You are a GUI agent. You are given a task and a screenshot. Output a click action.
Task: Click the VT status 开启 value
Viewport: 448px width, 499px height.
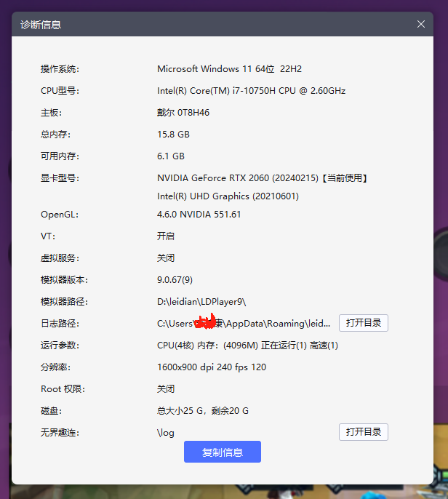166,236
